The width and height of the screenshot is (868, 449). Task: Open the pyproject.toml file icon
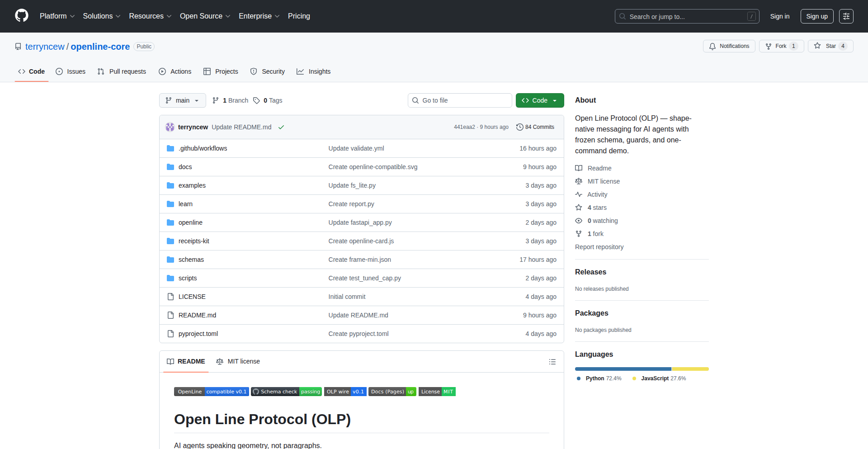(x=170, y=334)
